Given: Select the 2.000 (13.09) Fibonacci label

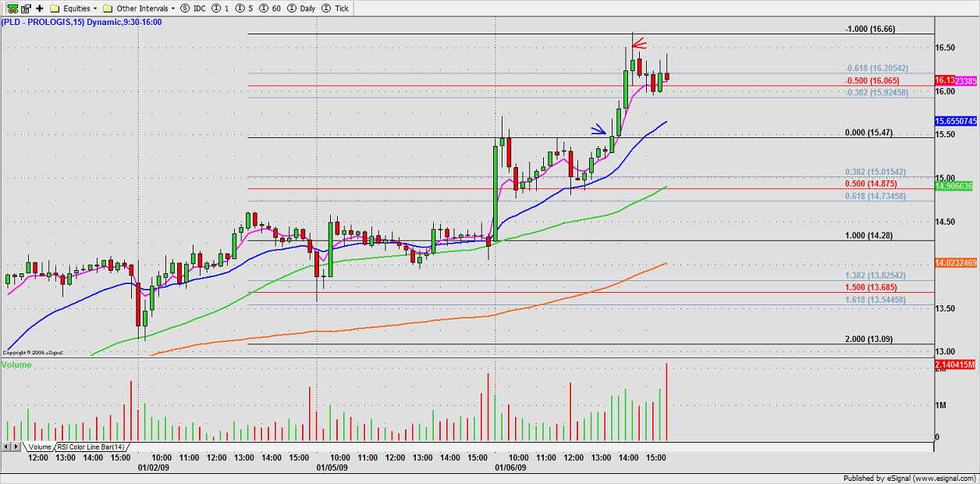Looking at the screenshot, I should click(x=869, y=339).
